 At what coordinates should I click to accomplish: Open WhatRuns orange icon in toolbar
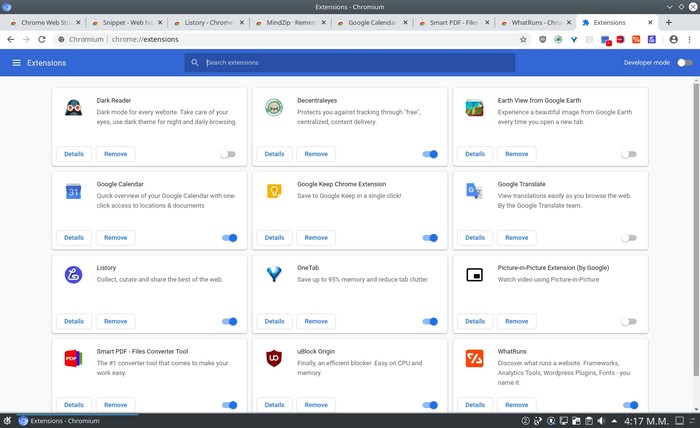[x=636, y=39]
